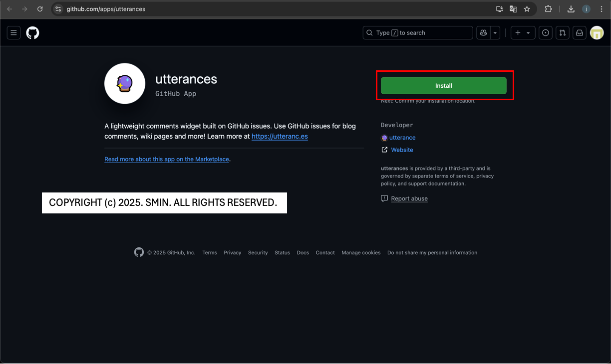Click Manage cookies in the footer
Viewport: 611px width, 364px height.
pyautogui.click(x=361, y=253)
